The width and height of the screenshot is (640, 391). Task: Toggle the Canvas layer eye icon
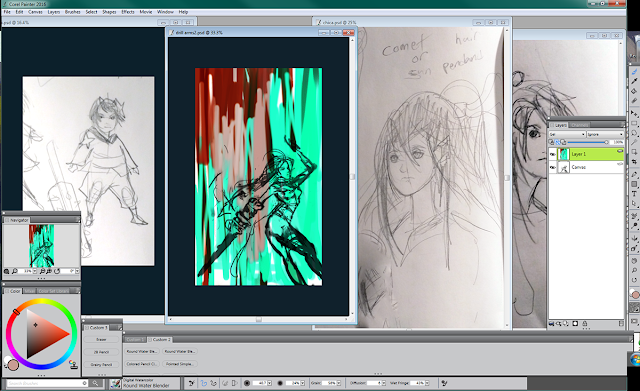[553, 167]
